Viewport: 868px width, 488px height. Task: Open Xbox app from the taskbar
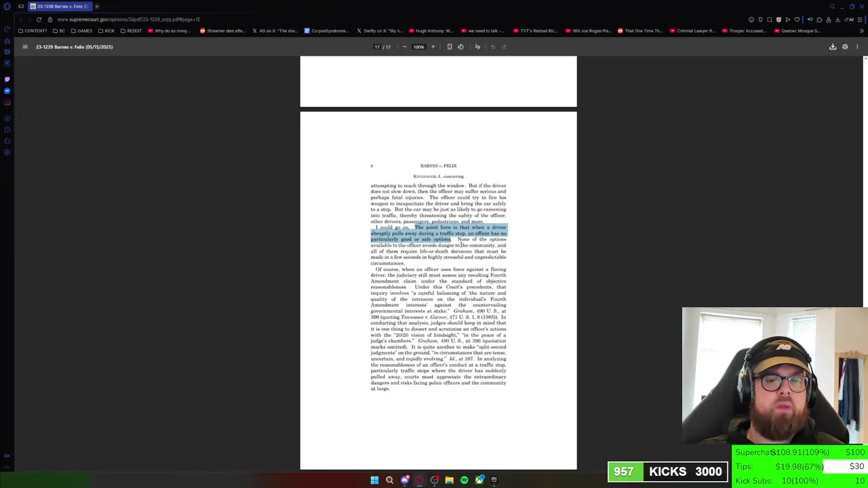[479, 480]
